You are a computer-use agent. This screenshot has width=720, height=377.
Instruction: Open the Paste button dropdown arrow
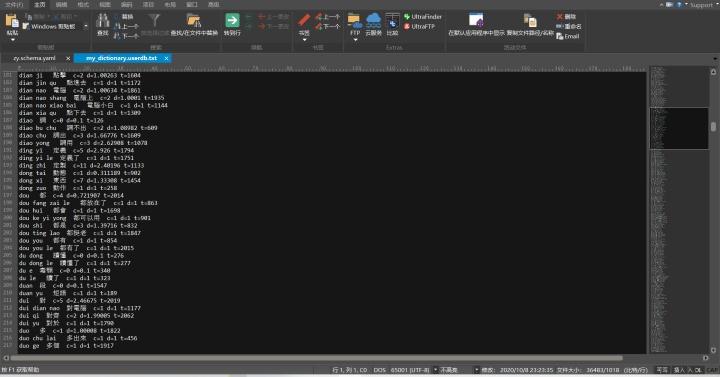point(13,40)
